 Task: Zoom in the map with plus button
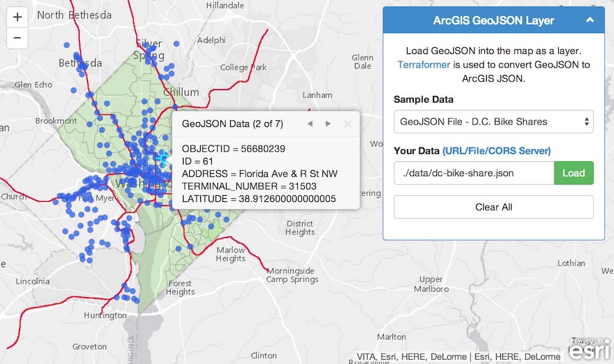tap(17, 17)
